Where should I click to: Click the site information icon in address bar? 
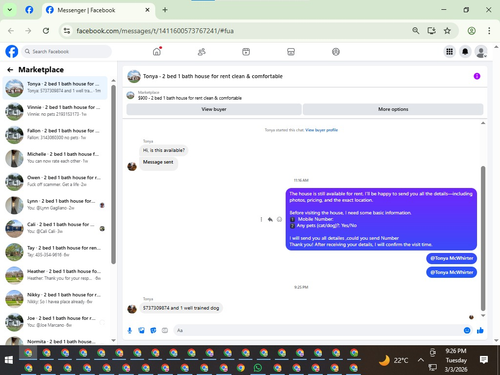pyautogui.click(x=67, y=31)
